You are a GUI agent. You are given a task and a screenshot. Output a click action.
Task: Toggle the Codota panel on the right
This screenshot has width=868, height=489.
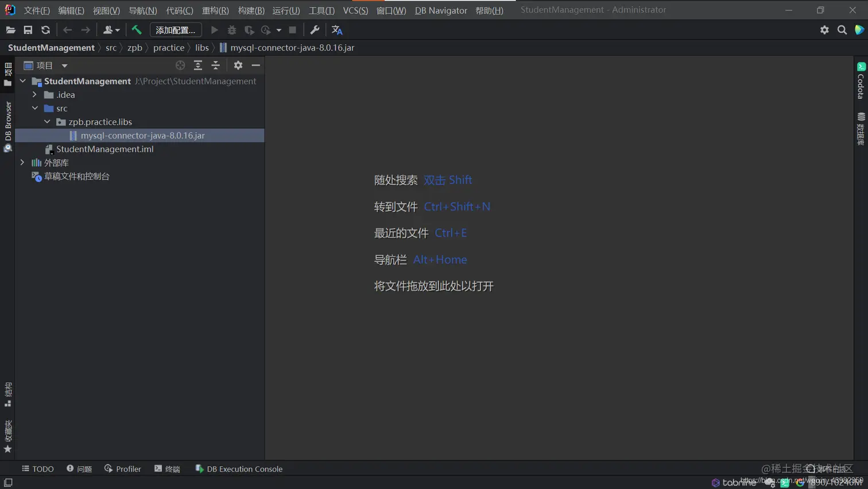[861, 82]
